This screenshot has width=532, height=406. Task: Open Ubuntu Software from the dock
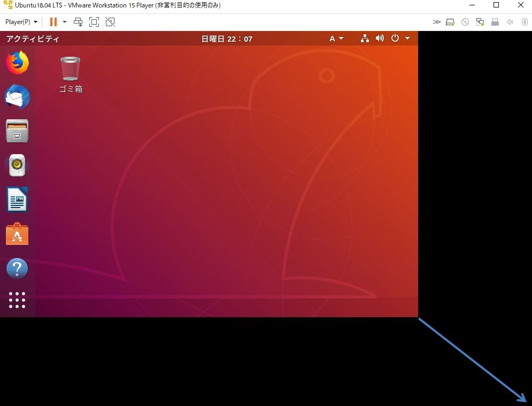click(17, 234)
